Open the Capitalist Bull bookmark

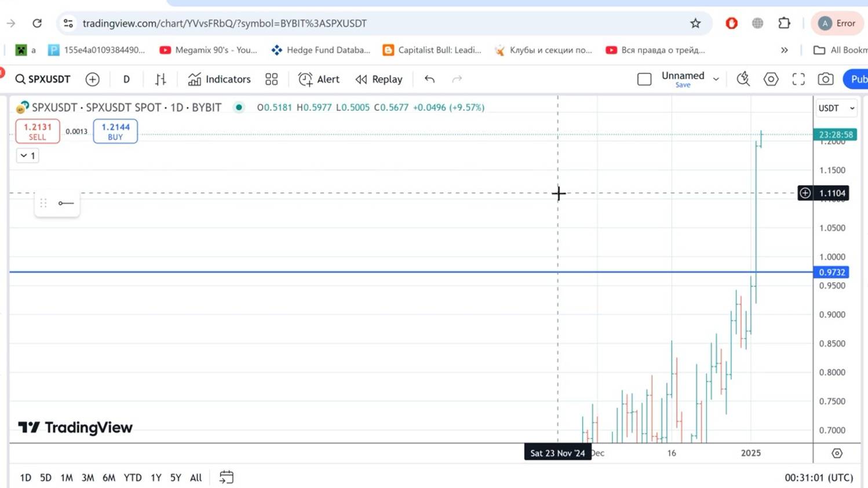432,50
